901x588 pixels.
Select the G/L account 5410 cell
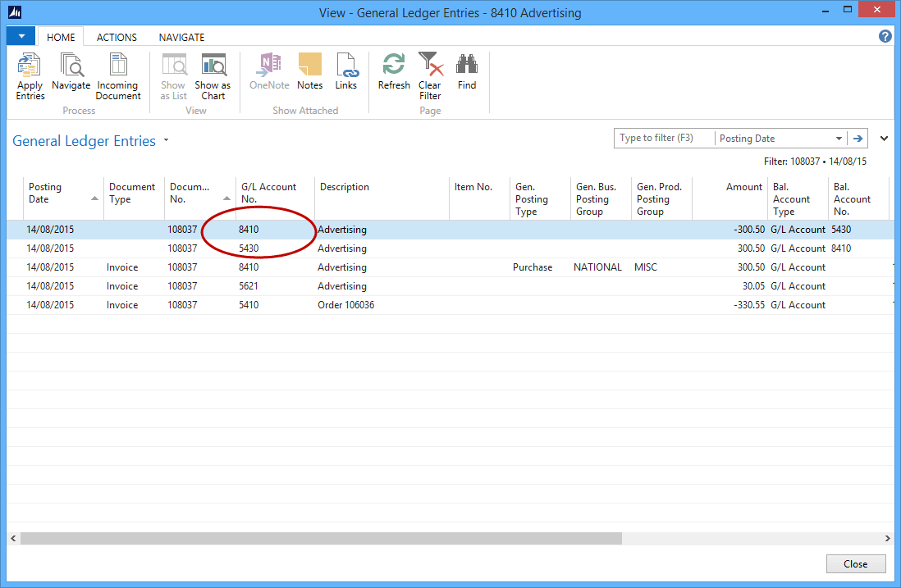249,306
